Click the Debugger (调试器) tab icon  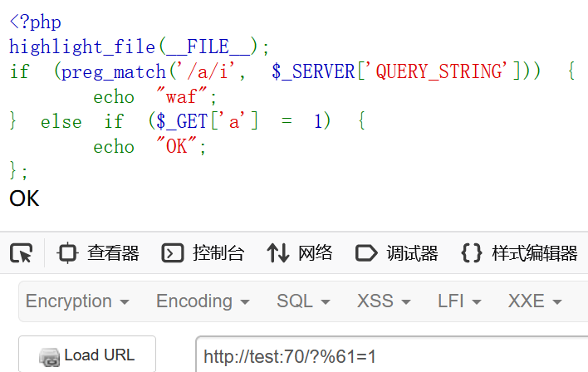(366, 253)
